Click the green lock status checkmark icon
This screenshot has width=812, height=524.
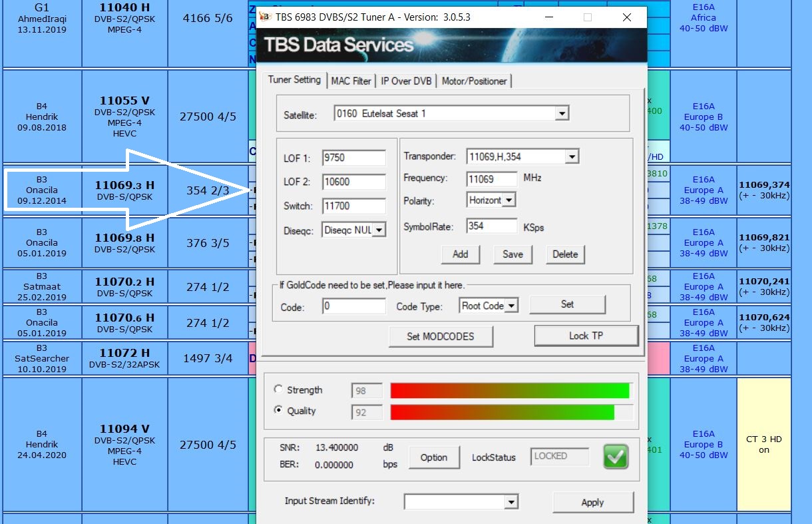[x=616, y=457]
